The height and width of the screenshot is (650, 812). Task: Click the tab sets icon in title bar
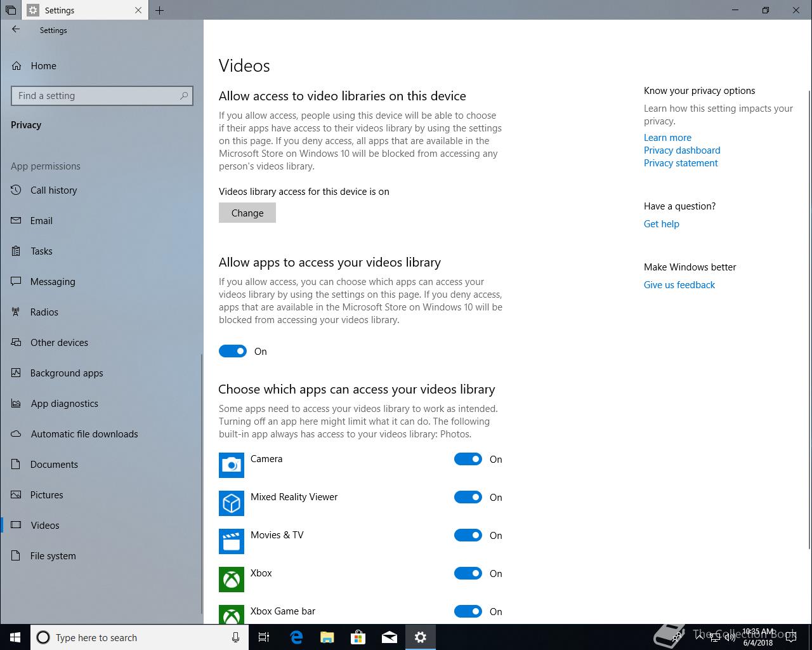click(x=11, y=10)
